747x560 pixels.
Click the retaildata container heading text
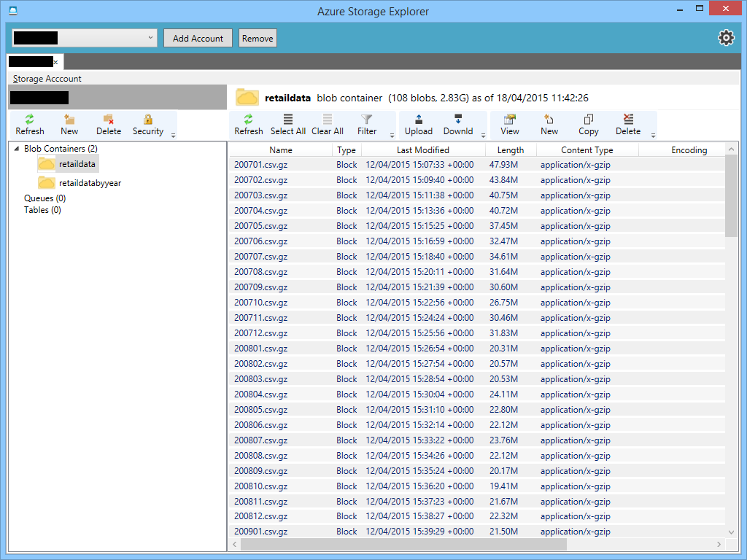(287, 98)
